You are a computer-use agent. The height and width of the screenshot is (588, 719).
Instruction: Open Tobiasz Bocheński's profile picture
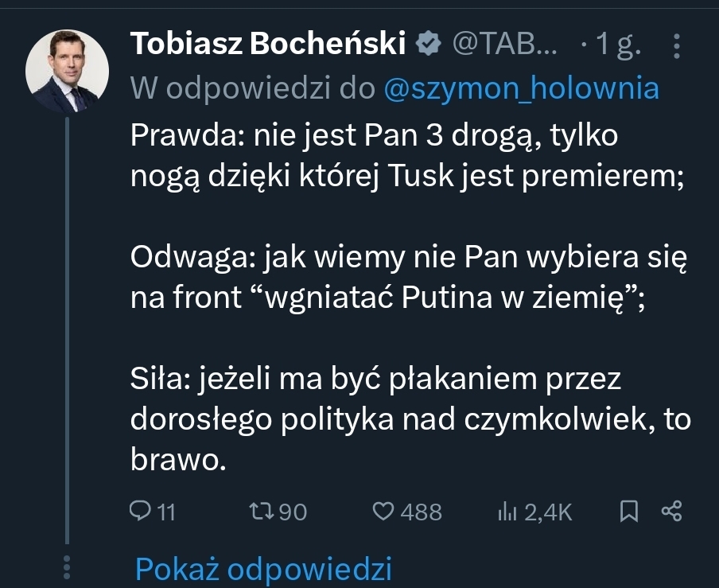(x=68, y=72)
